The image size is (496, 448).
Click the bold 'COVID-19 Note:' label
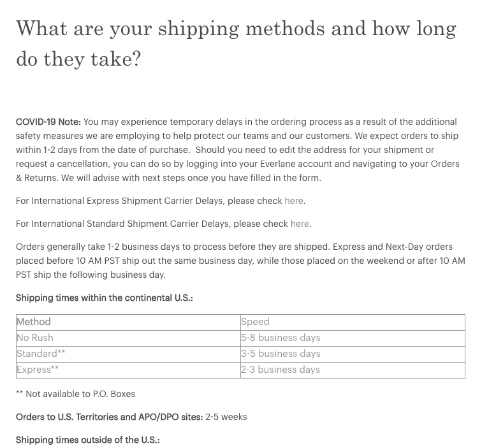(x=48, y=122)
